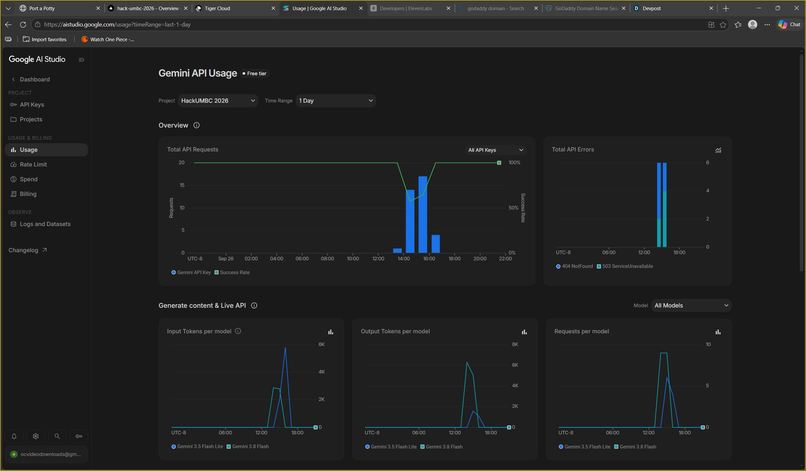Toggle Success Rate legend in requests chart

click(x=232, y=273)
